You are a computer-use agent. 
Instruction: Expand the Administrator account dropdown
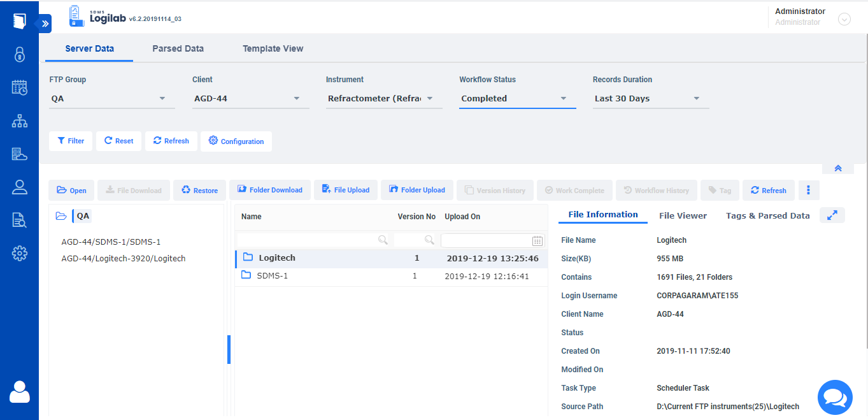[x=844, y=19]
